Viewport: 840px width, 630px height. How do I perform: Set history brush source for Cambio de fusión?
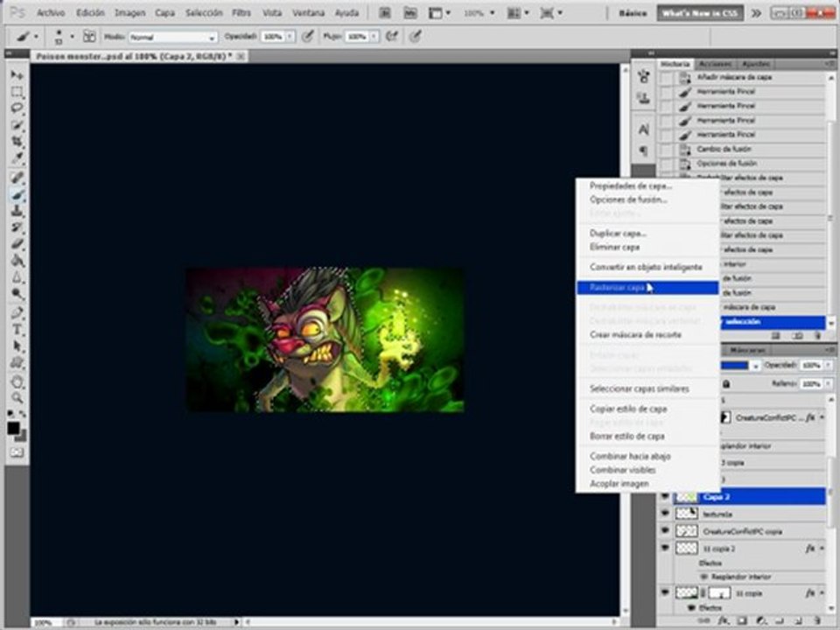pyautogui.click(x=665, y=149)
